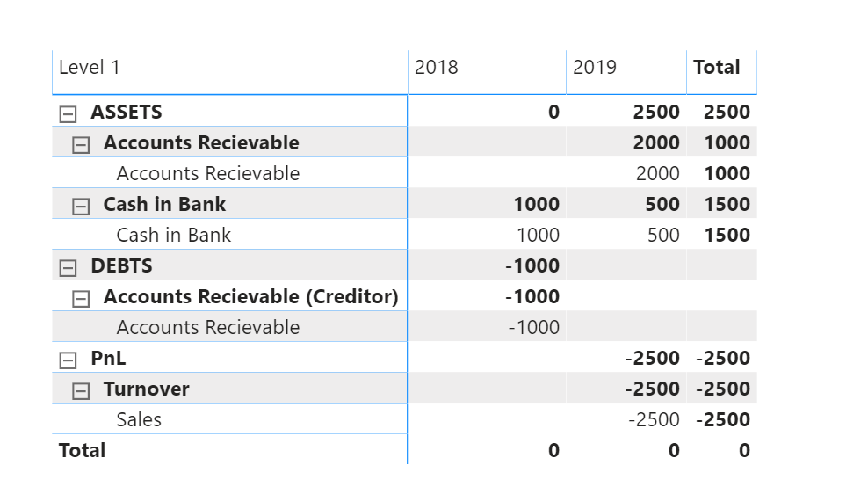Click the Total column header
Screen dimensions: 868x480
tap(716, 68)
